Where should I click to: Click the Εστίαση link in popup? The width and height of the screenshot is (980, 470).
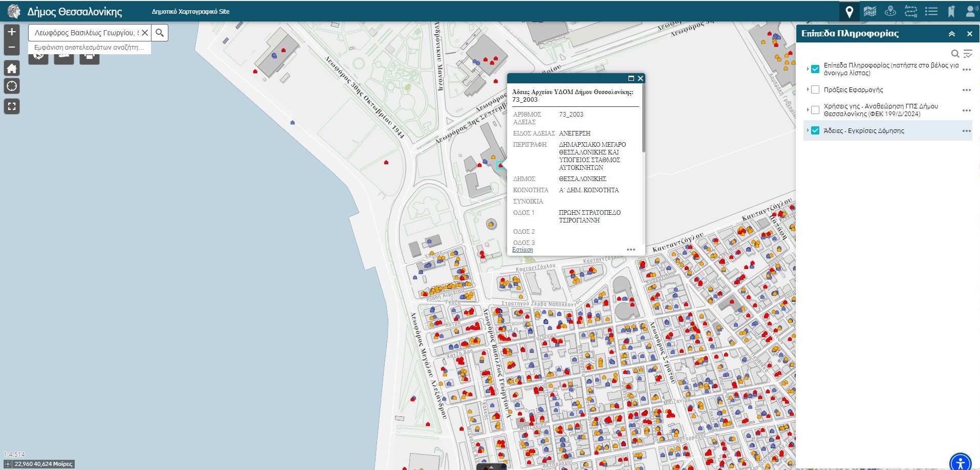[522, 250]
